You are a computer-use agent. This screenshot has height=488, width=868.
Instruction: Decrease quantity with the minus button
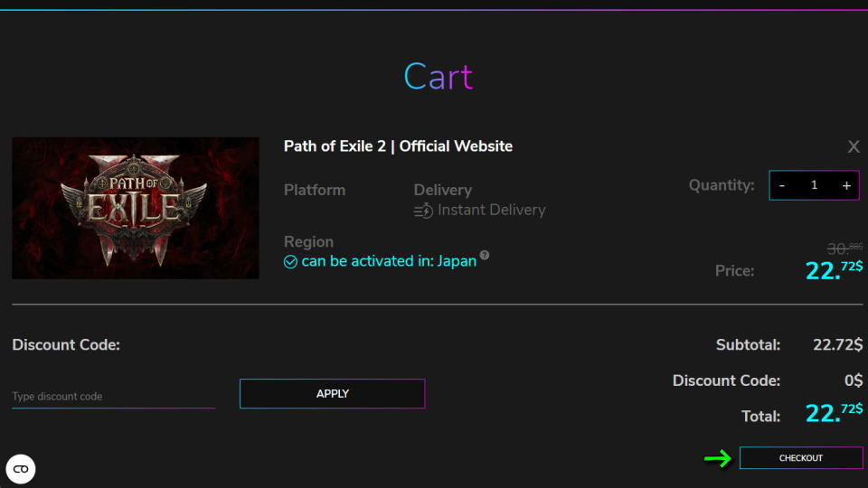tap(782, 185)
